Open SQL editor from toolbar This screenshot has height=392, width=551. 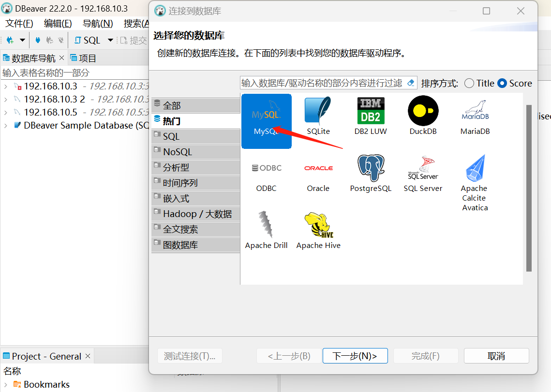(x=88, y=41)
